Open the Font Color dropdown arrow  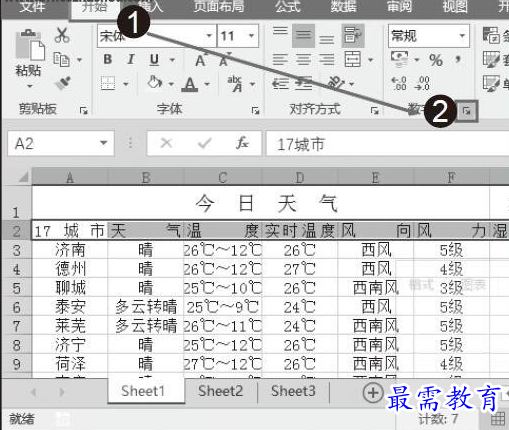pyautogui.click(x=207, y=84)
